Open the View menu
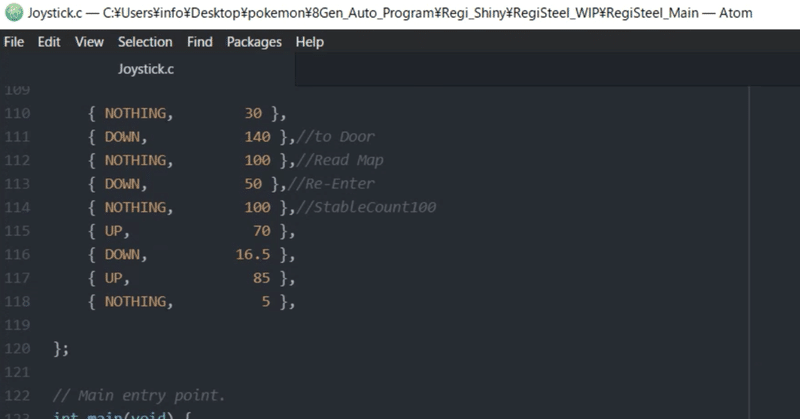The image size is (800, 419). pyautogui.click(x=89, y=42)
